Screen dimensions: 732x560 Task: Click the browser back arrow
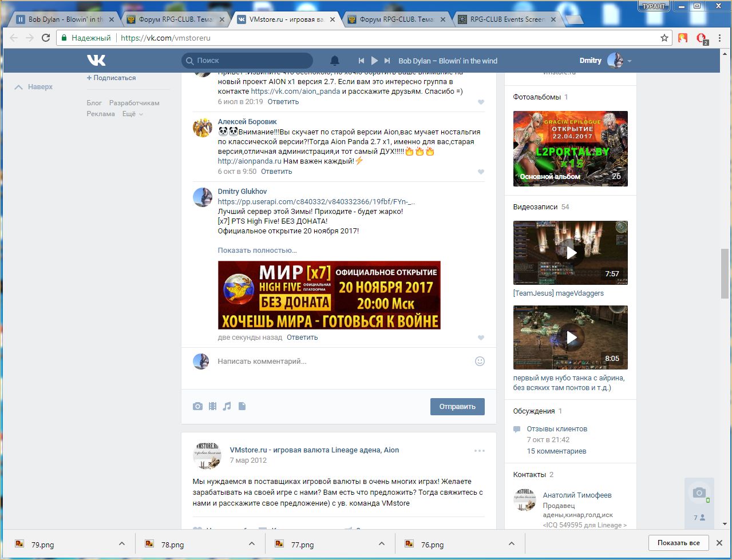click(x=14, y=38)
